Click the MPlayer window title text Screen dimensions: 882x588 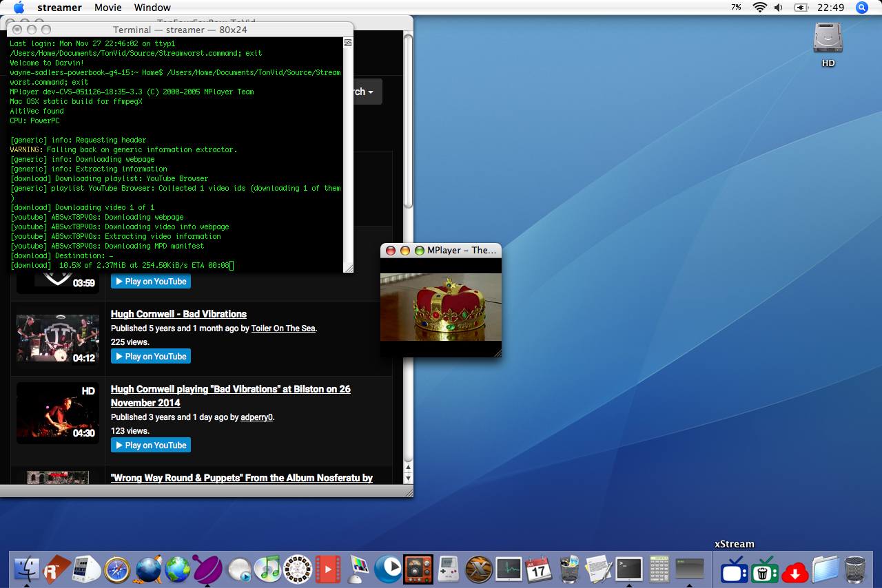click(462, 251)
